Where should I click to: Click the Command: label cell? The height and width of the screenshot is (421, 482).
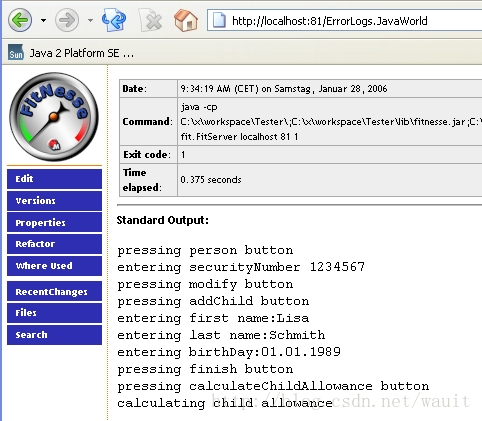point(148,122)
